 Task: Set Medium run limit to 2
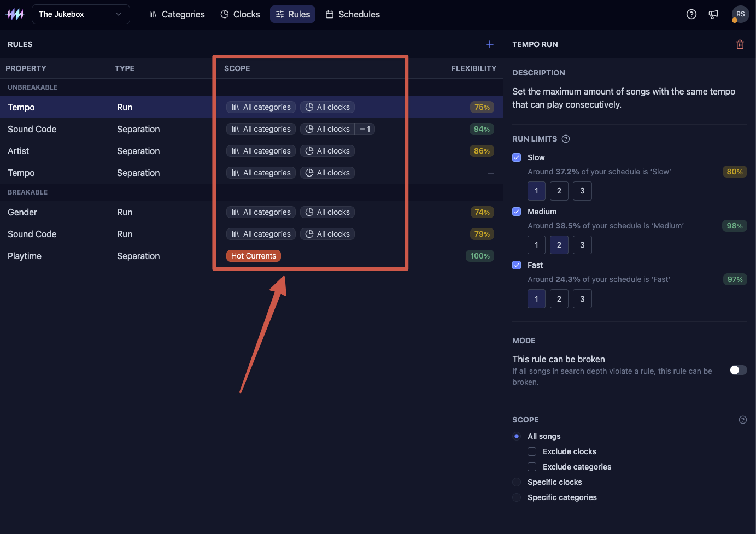coord(559,245)
